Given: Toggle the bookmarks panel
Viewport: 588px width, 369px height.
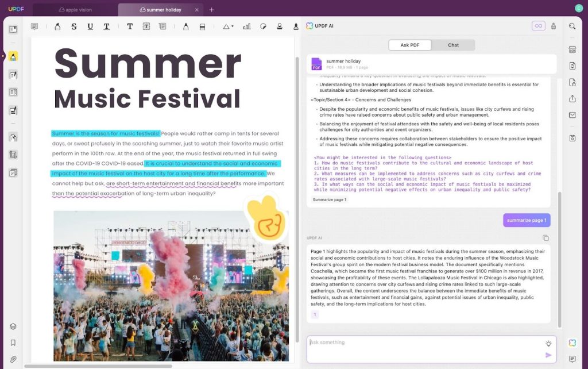Looking at the screenshot, I should coord(13,343).
